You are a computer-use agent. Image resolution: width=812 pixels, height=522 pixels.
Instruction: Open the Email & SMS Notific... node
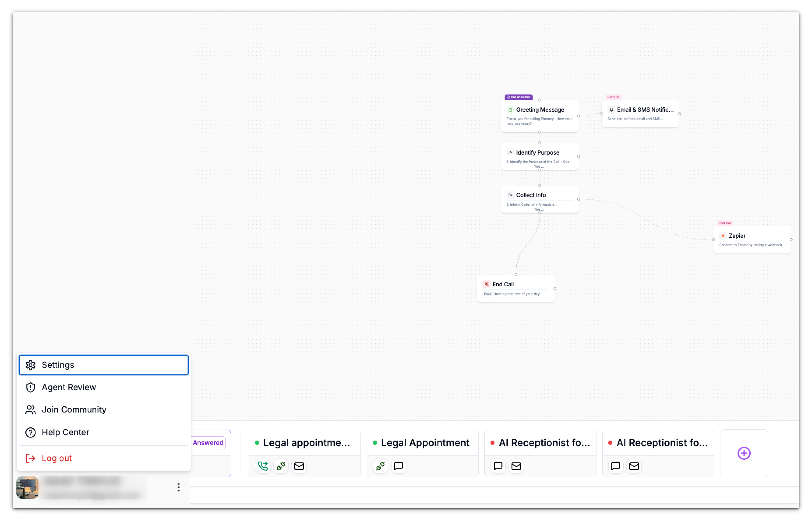640,114
